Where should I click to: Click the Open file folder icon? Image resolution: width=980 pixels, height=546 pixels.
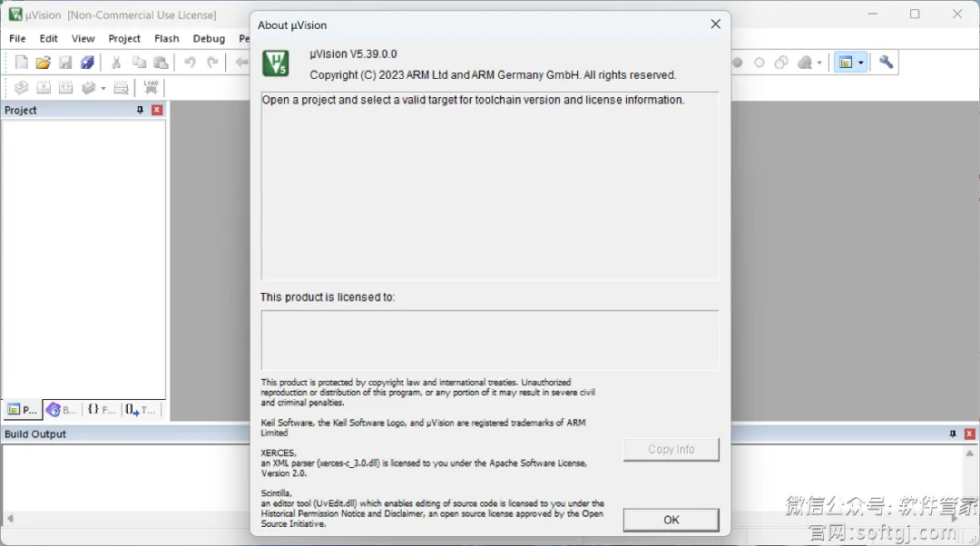[44, 63]
